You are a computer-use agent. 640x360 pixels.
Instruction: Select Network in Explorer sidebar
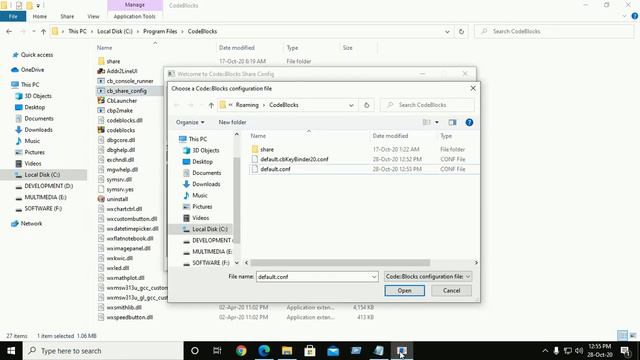point(31,224)
